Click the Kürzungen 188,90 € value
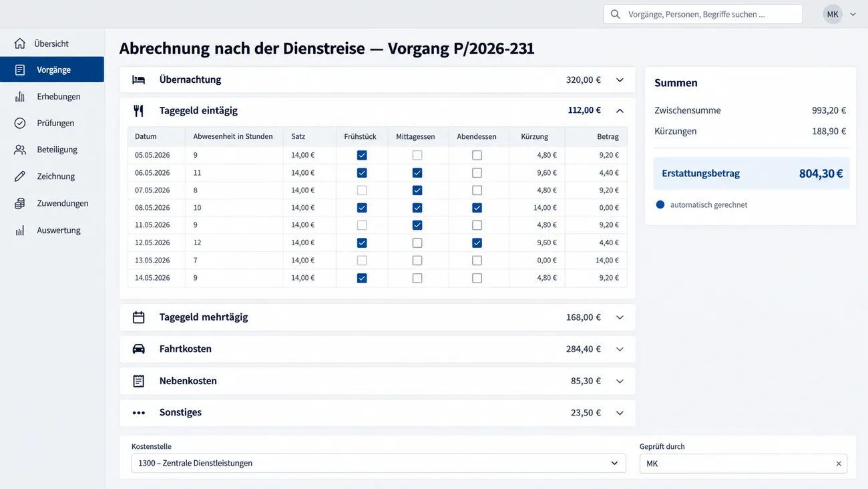 [x=829, y=131]
